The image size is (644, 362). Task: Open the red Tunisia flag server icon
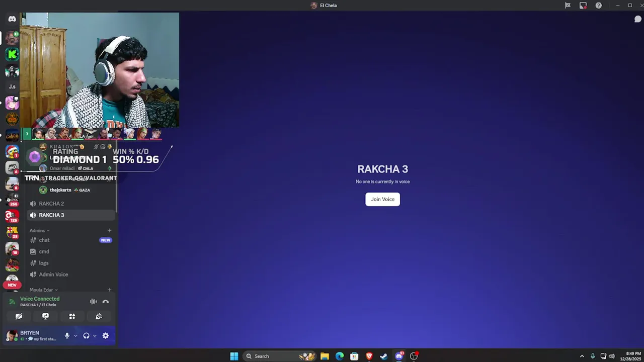[x=12, y=216]
